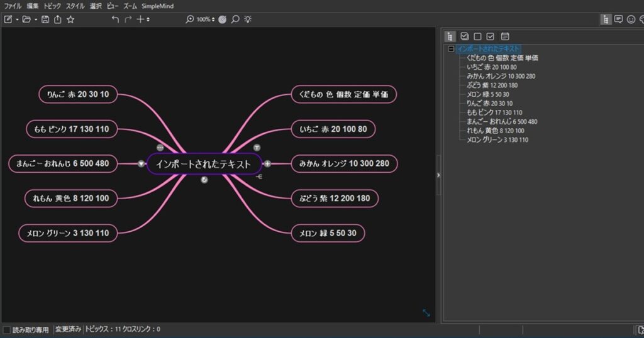Click the empty checkbox icon in outline toolbar
The width and height of the screenshot is (644, 338).
(x=478, y=36)
